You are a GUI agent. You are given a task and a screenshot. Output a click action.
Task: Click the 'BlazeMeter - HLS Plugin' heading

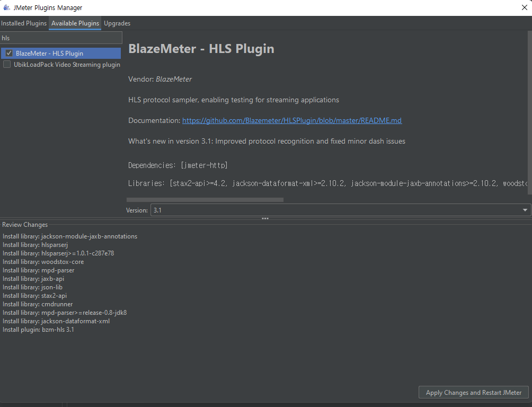pyautogui.click(x=201, y=49)
